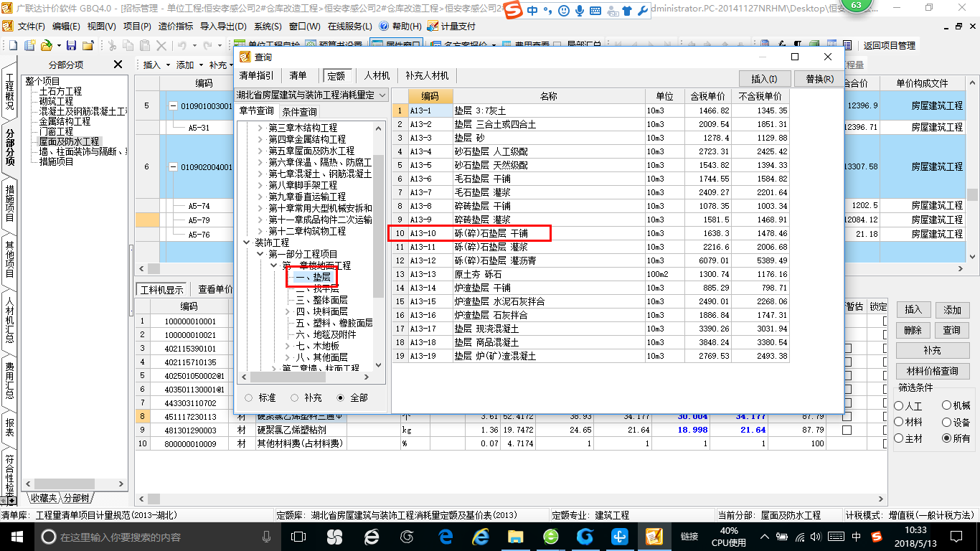Open Internet Explorer from the taskbar
The image size is (980, 551).
pos(480,536)
